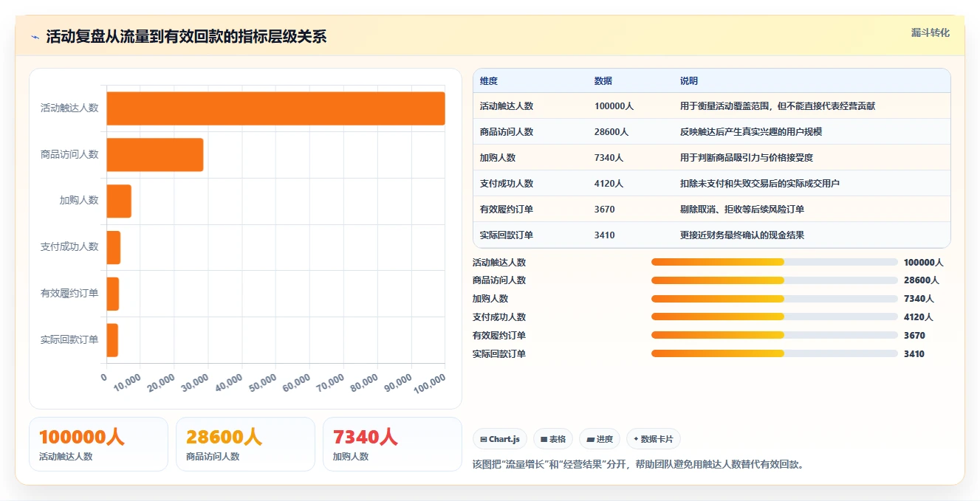Click the lightning icon beside the title
The width and height of the screenshot is (980, 501).
pyautogui.click(x=35, y=36)
